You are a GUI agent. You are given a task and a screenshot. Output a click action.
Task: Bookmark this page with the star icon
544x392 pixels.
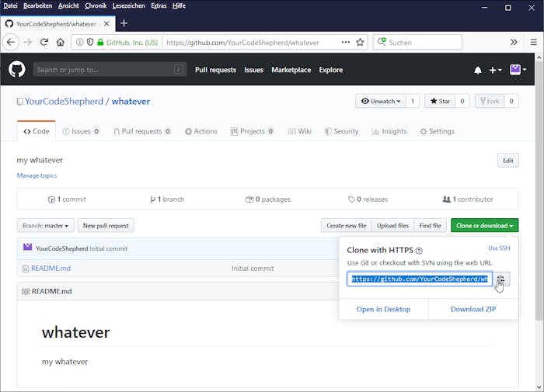pyautogui.click(x=360, y=42)
